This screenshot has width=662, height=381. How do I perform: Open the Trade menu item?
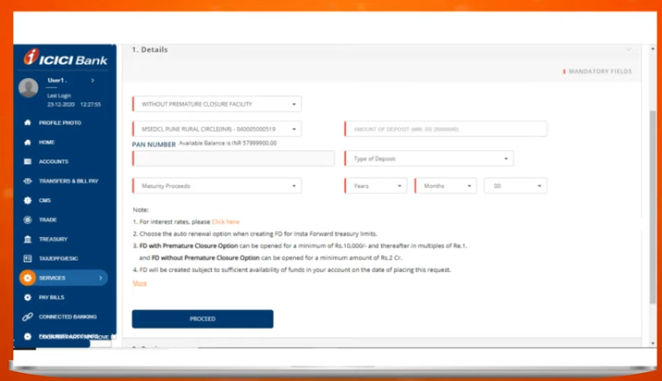[48, 220]
